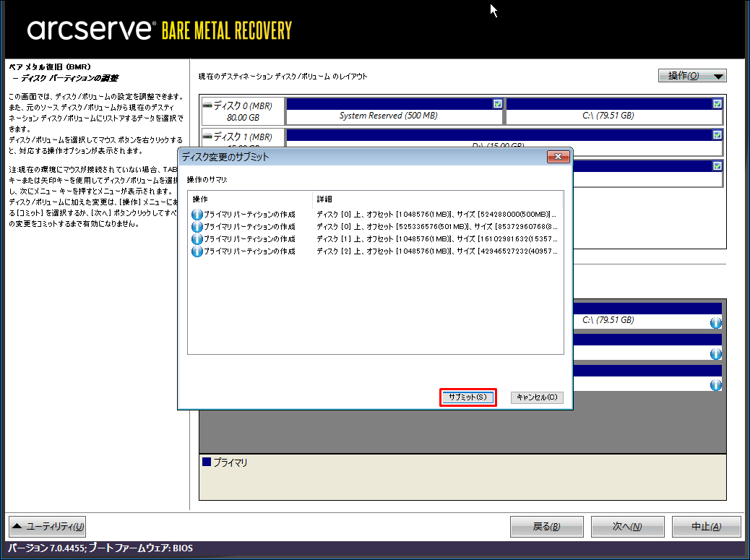Toggle the third disk's volume checkbox
Screen dimensions: 750x560
pyautogui.click(x=717, y=166)
